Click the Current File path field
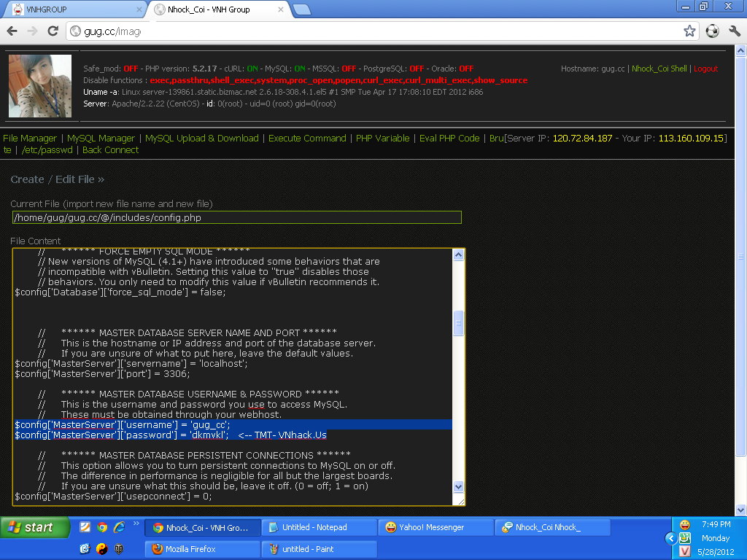 coord(237,217)
